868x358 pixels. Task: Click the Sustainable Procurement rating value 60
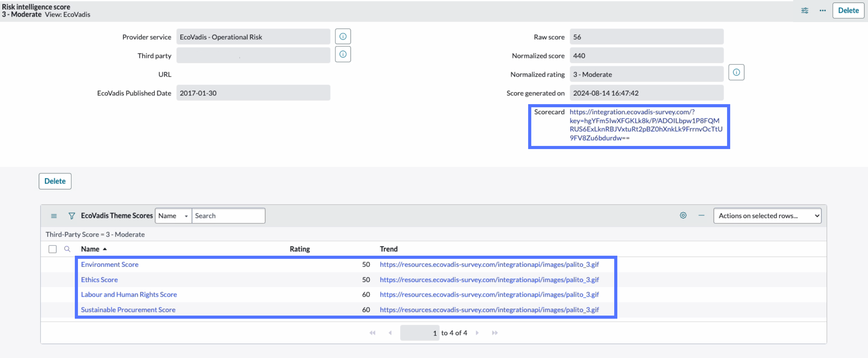click(x=366, y=309)
